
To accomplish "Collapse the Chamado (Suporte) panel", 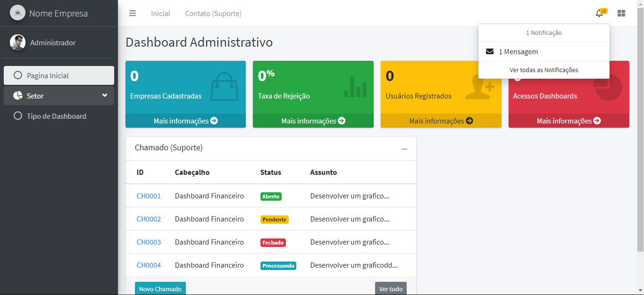I will [404, 148].
